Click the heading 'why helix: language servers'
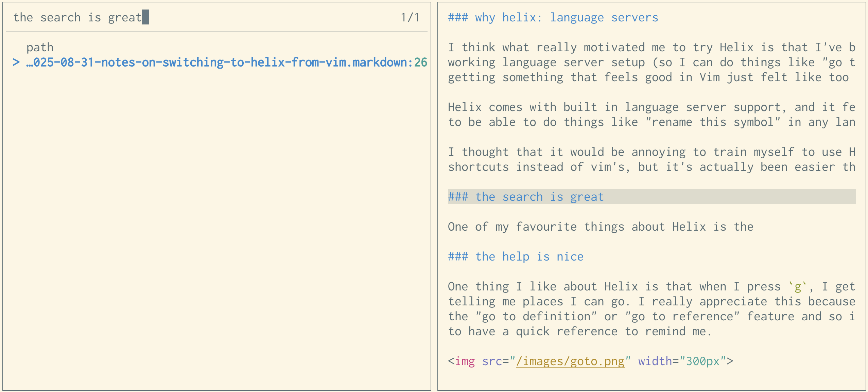The width and height of the screenshot is (868, 392). (x=553, y=17)
